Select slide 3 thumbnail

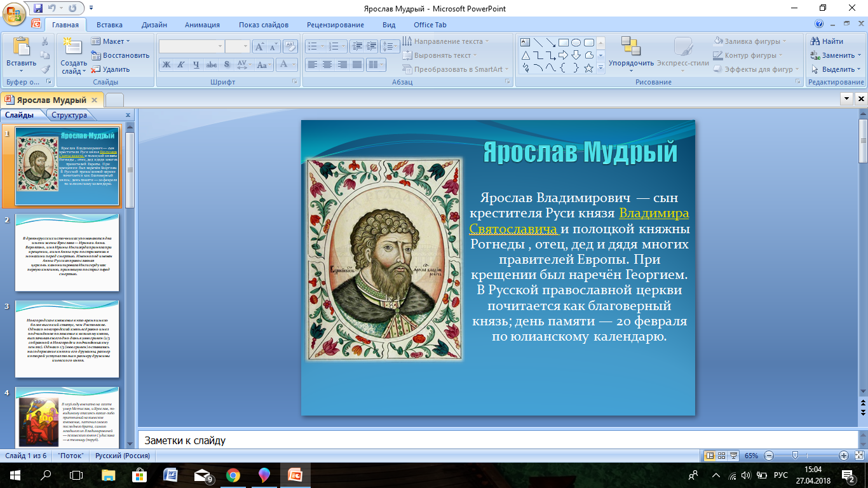coord(67,339)
